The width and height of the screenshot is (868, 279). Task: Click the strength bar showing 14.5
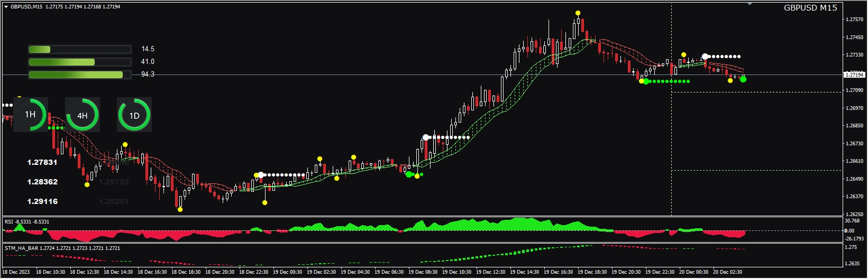[80, 49]
